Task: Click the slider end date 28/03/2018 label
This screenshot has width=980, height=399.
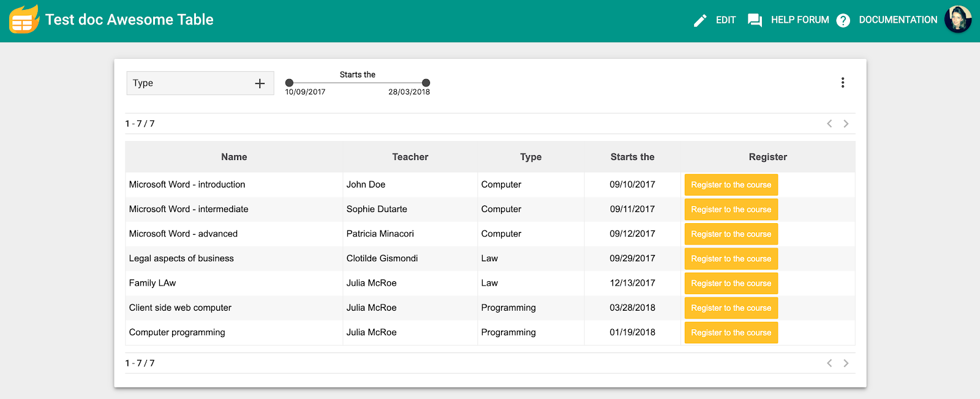Action: click(409, 92)
